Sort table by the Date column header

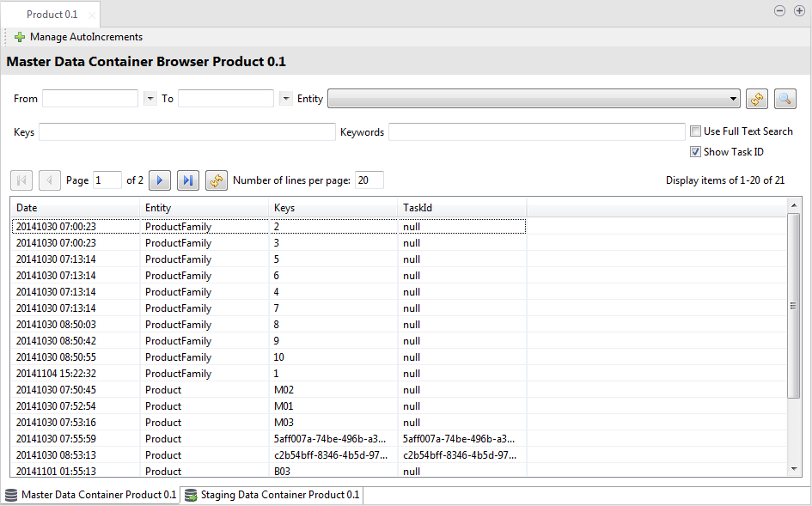point(75,208)
